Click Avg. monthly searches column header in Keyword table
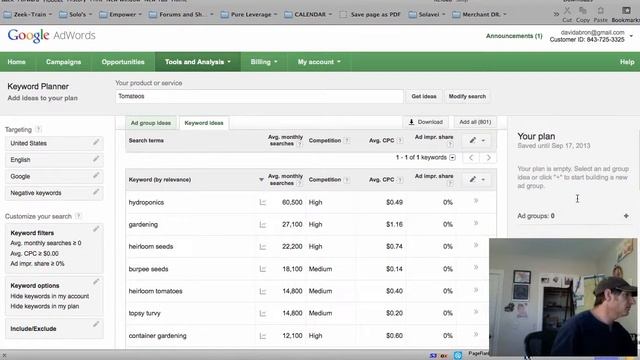640x360 pixels. pyautogui.click(x=285, y=180)
